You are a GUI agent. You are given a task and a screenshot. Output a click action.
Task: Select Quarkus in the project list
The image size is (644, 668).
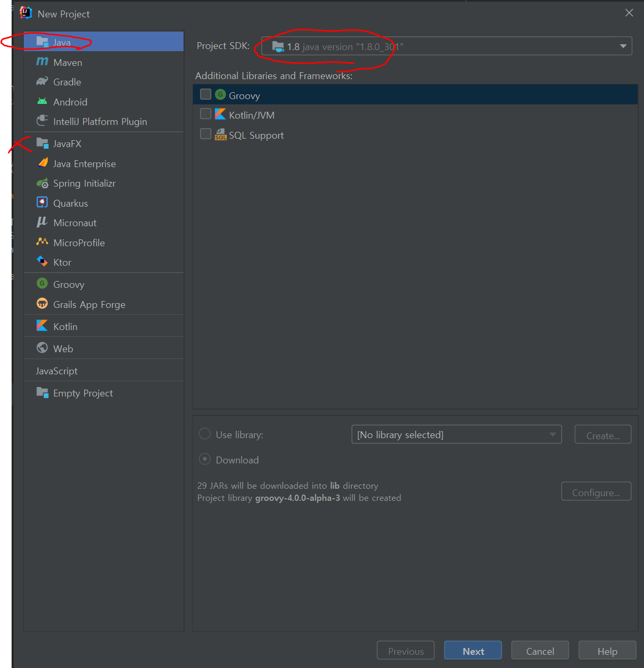103,203
